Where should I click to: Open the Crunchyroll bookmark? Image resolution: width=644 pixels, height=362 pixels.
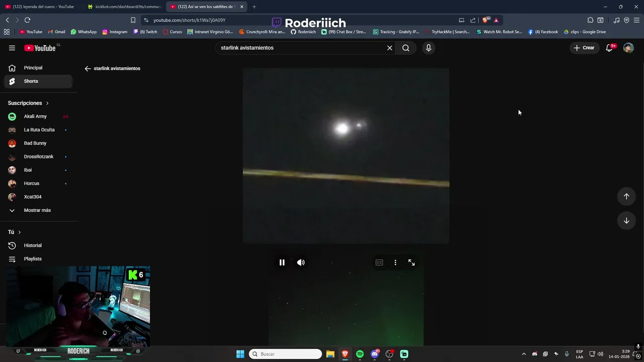tap(262, 32)
